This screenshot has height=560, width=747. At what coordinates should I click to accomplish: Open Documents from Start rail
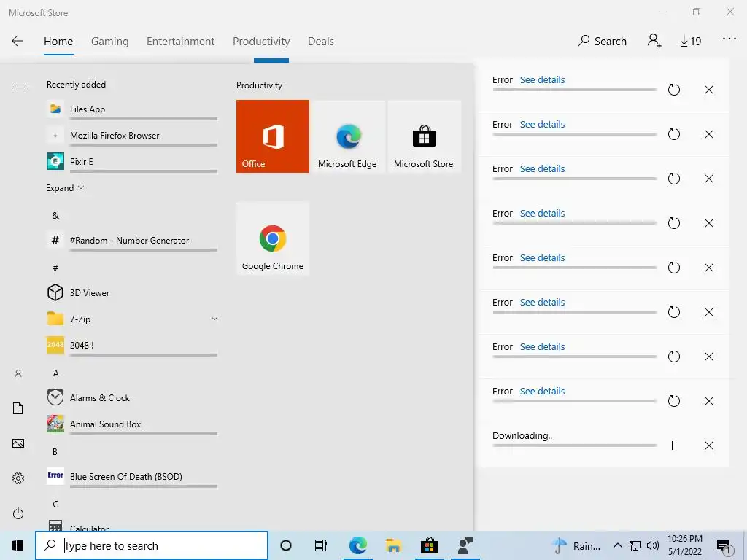pos(18,408)
